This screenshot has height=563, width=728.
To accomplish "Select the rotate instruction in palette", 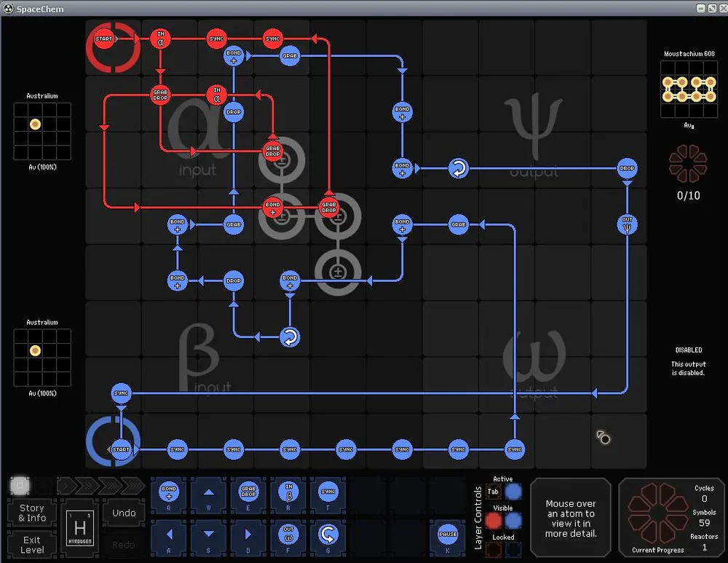I will click(x=328, y=534).
